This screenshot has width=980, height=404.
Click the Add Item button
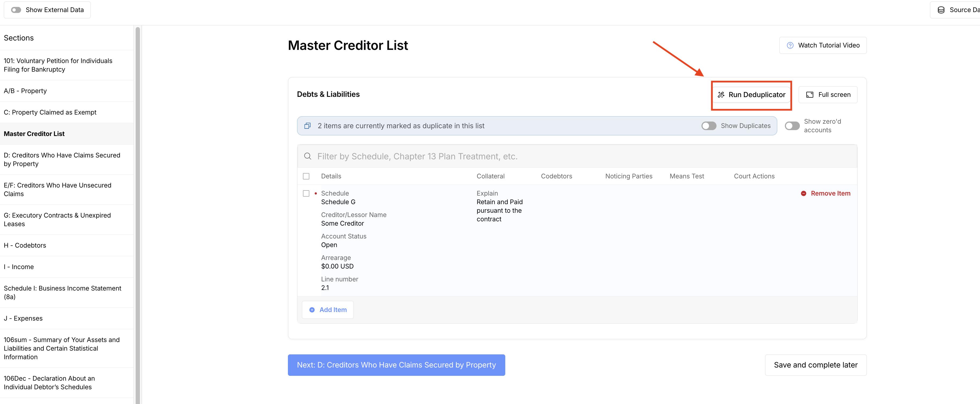[328, 310]
